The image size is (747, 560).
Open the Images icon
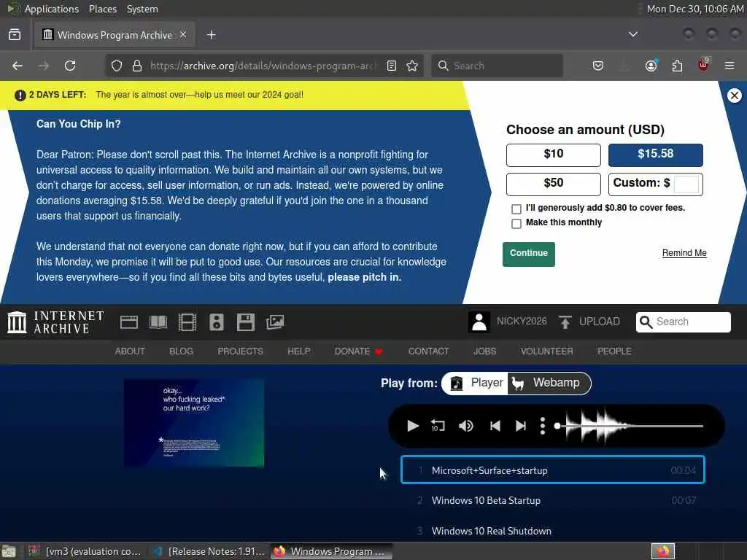pos(275,322)
